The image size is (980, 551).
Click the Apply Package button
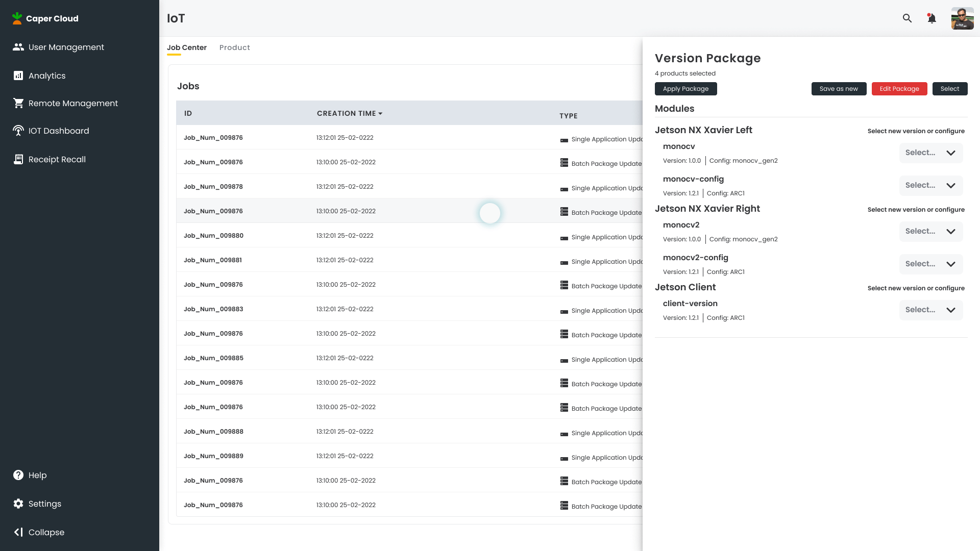[685, 89]
